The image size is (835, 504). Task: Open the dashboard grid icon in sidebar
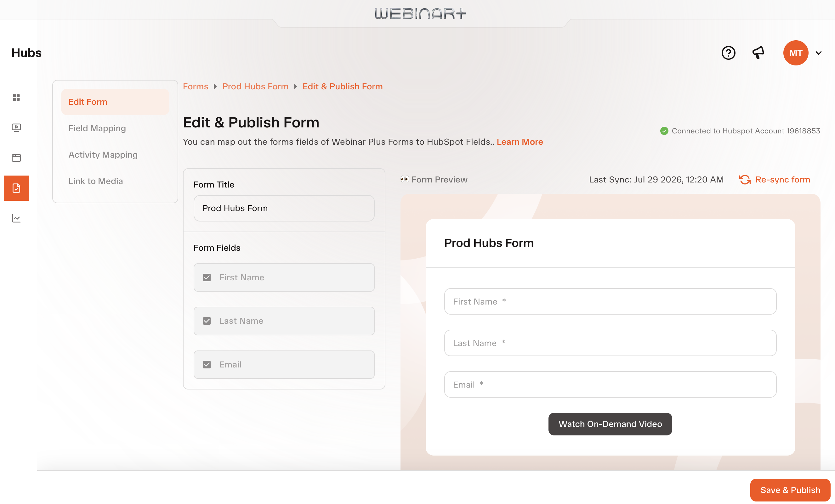pos(16,98)
